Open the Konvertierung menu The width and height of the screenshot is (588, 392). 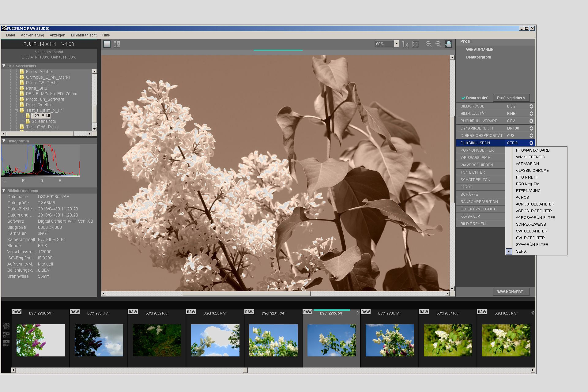(x=32, y=35)
